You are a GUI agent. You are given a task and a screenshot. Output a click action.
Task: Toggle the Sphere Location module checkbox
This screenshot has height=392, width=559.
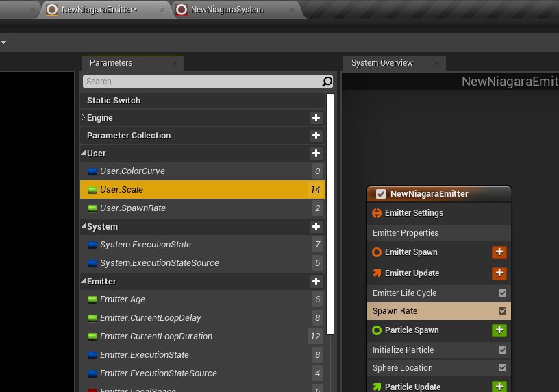point(502,368)
